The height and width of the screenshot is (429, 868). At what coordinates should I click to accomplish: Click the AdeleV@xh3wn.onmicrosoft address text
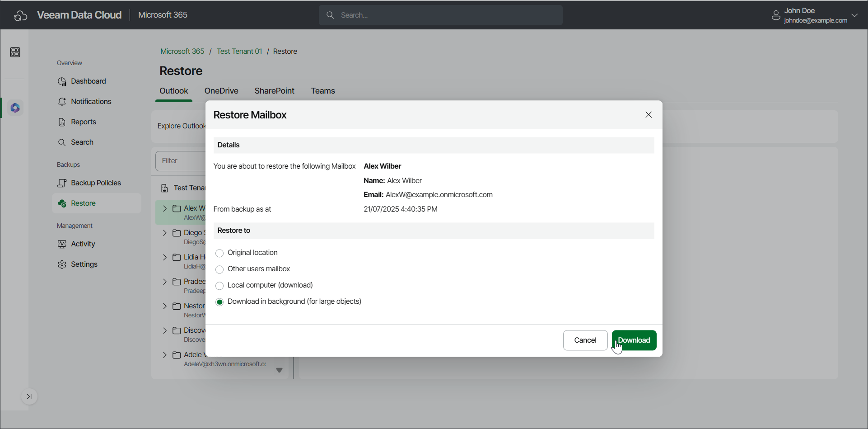(x=225, y=364)
